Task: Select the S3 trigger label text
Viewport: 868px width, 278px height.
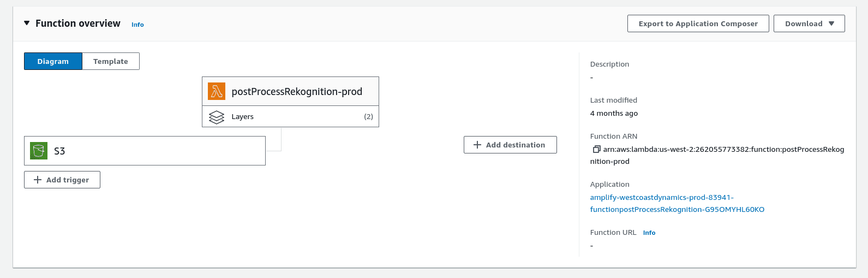Action: click(x=59, y=151)
